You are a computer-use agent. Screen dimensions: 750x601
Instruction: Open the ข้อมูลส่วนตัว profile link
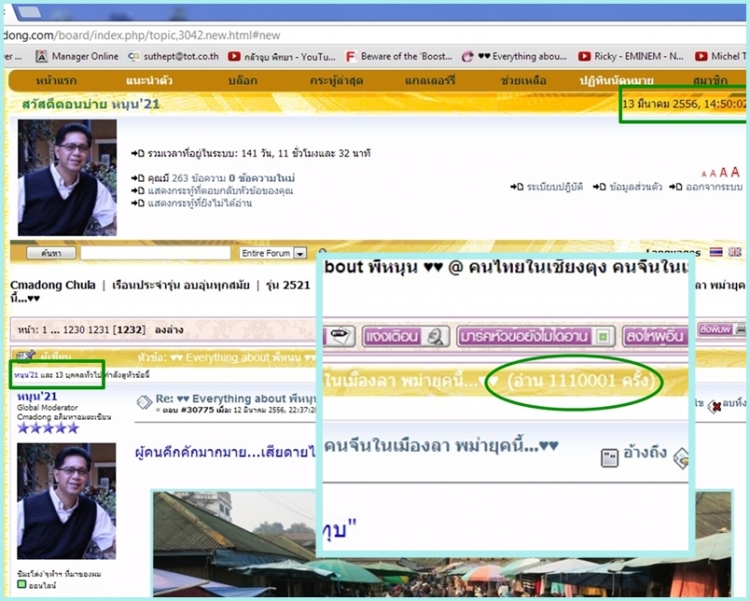point(636,187)
